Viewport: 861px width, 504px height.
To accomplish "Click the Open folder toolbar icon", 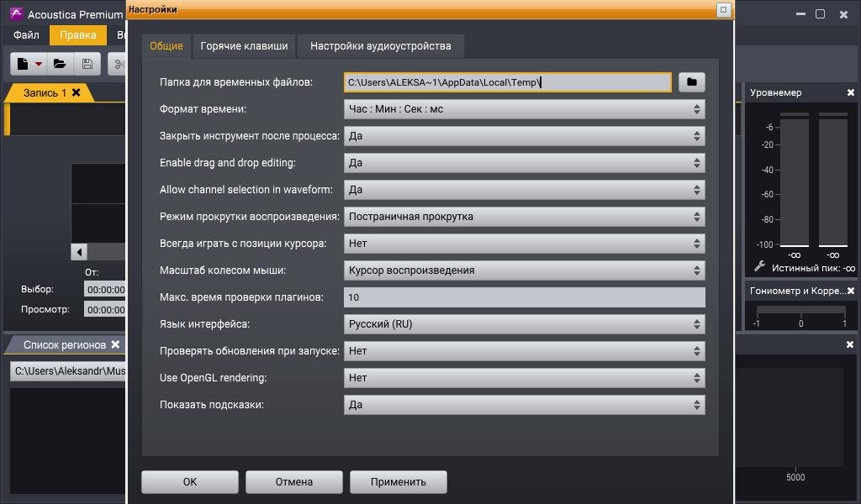I will (x=60, y=64).
